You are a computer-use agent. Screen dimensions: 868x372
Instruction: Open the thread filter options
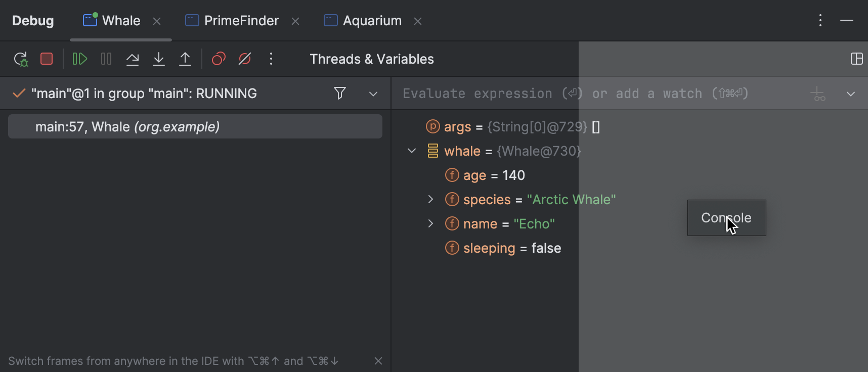pos(340,94)
